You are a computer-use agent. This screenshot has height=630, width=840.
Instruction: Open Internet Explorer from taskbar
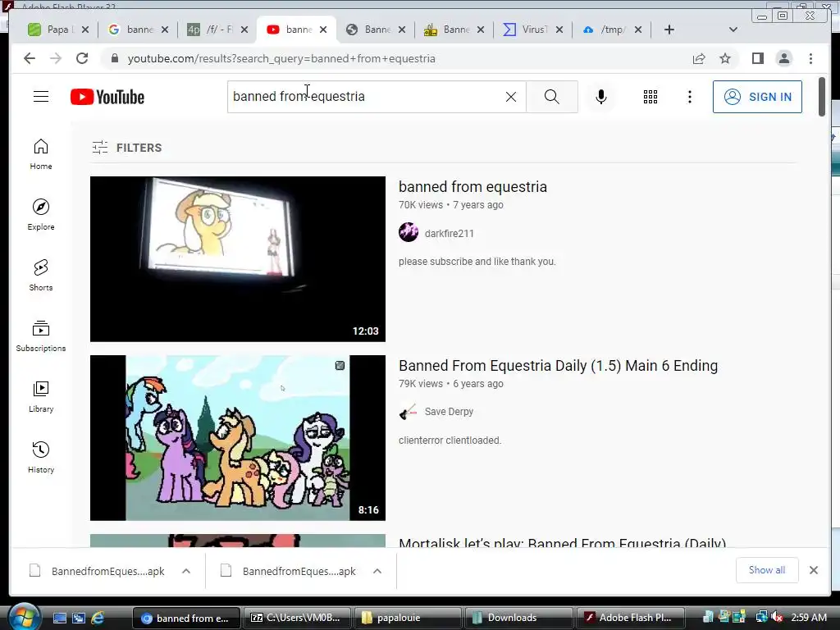pyautogui.click(x=98, y=618)
